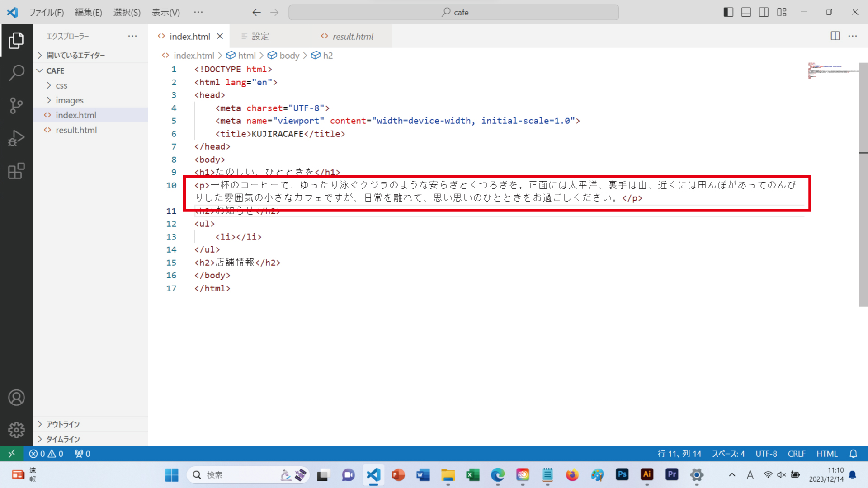The image size is (868, 488).
Task: Select the Source Control icon
Action: tap(17, 105)
